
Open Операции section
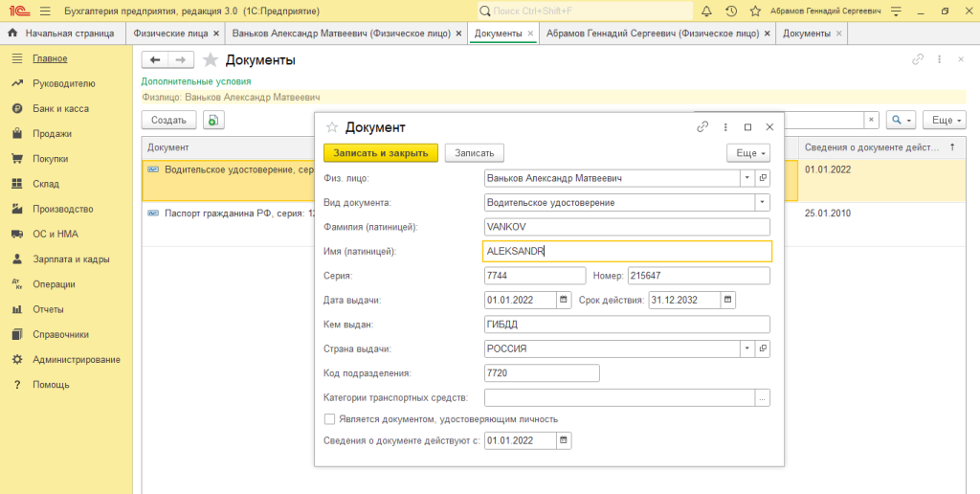click(54, 284)
